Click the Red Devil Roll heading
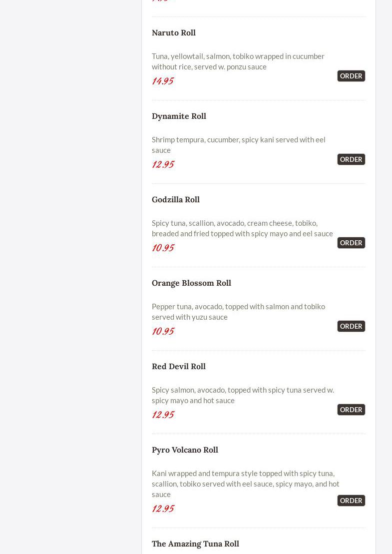The image size is (392, 554). pos(178,366)
